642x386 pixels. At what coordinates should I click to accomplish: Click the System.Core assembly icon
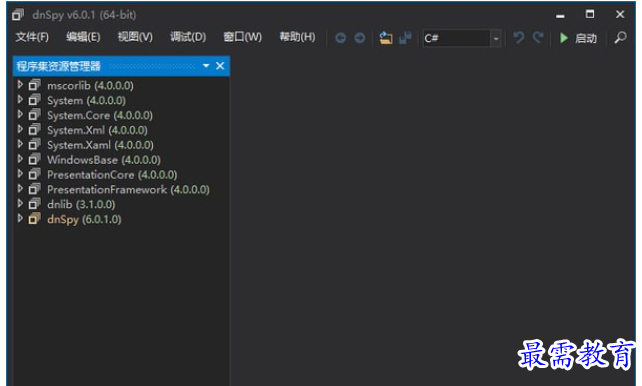pos(34,115)
